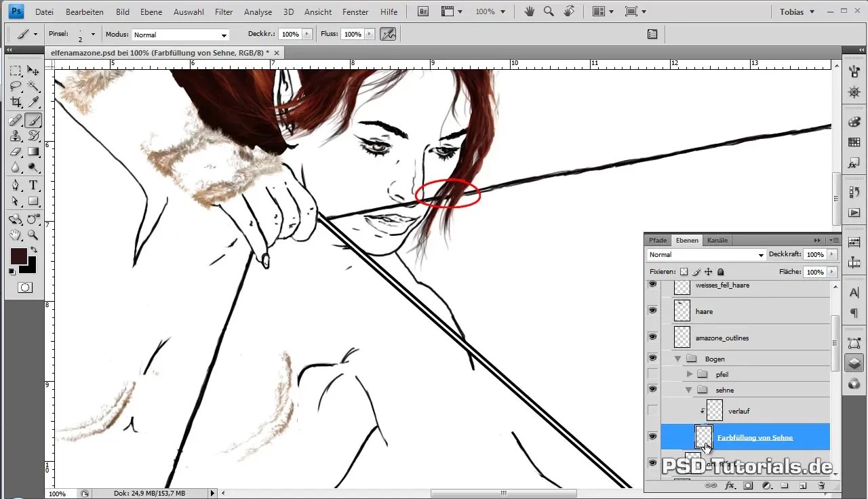This screenshot has height=499, width=868.
Task: Click the delete layer trash icon
Action: (x=821, y=485)
